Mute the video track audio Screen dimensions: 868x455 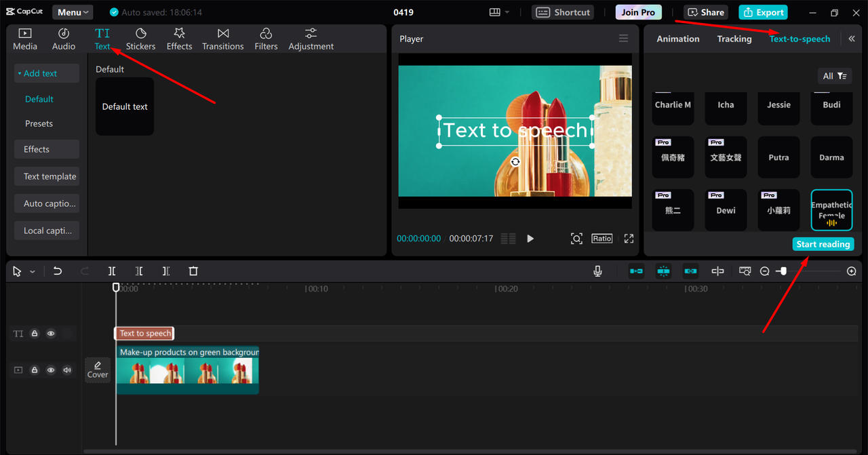coord(67,370)
